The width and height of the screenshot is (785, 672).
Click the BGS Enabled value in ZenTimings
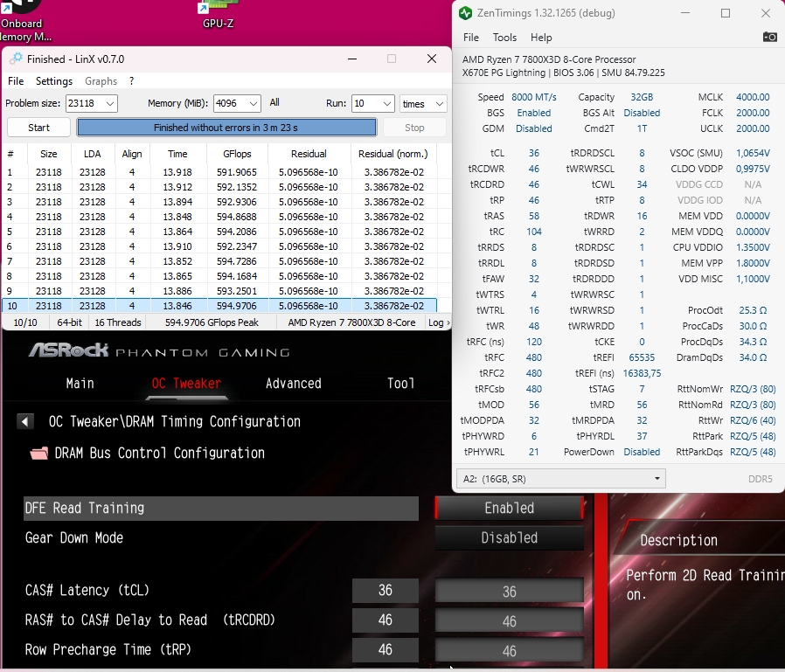coord(534,113)
